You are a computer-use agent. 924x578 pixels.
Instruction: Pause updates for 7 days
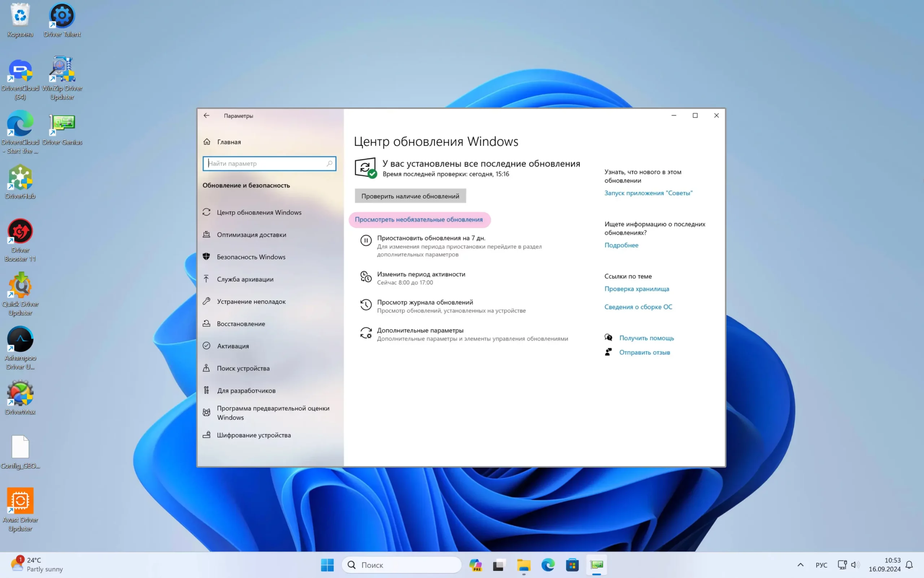coord(431,238)
